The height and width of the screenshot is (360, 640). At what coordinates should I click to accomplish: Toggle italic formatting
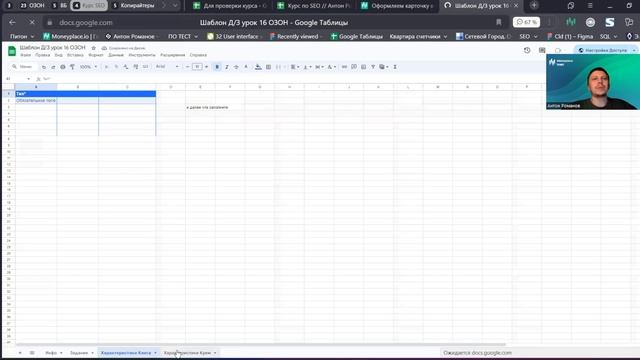coord(227,67)
